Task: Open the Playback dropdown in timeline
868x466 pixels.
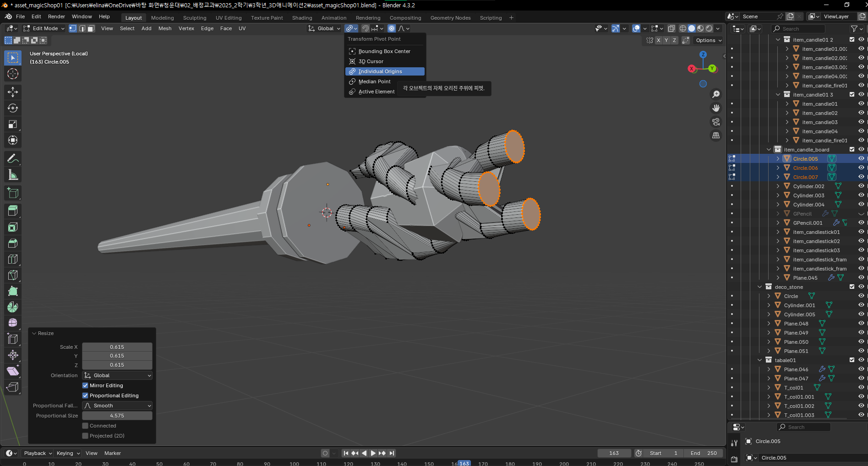Action: (x=38, y=453)
